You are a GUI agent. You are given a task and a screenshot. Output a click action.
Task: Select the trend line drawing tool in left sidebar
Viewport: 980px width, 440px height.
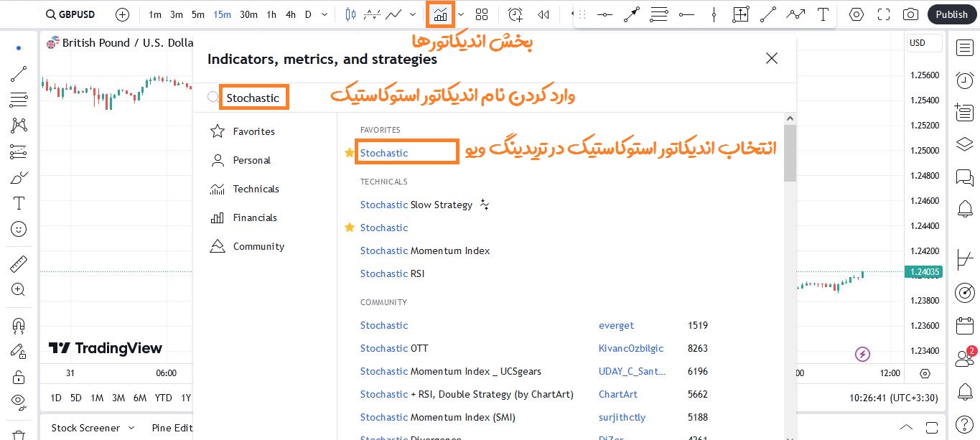[x=19, y=73]
